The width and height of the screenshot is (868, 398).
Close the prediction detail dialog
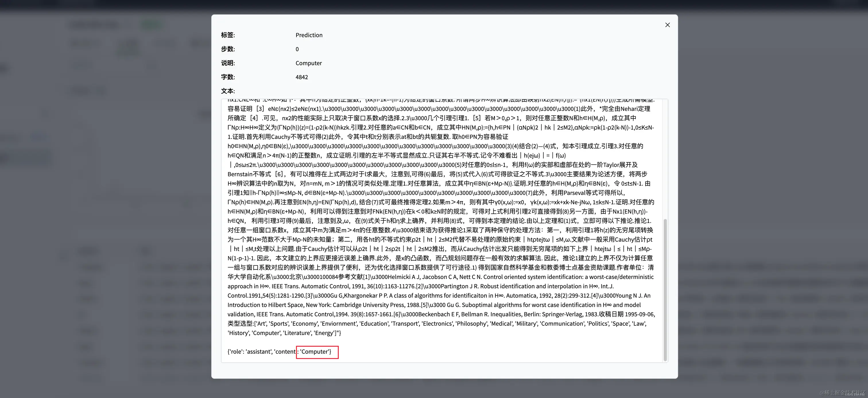[x=667, y=25]
